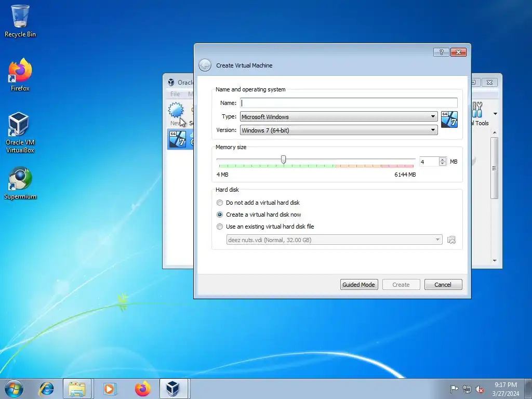The width and height of the screenshot is (532, 399).
Task: Click the Windows 7 64-bit OS icon beside Type
Action: 449,119
